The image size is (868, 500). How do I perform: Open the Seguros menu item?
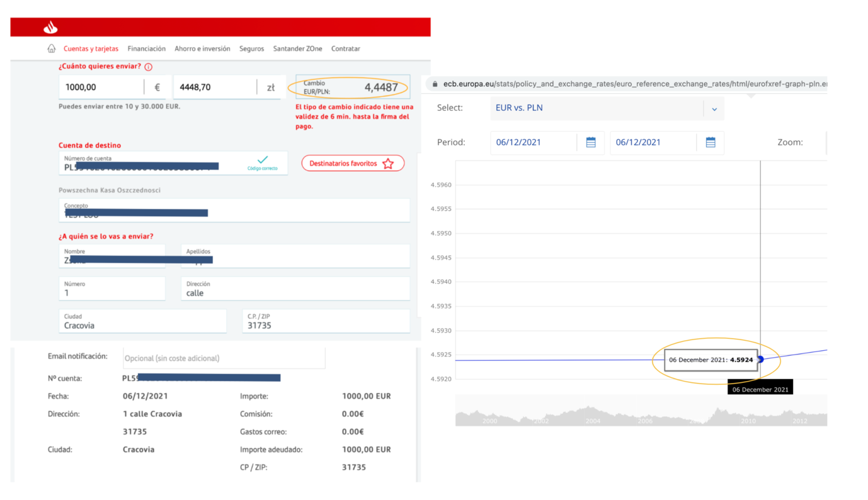pyautogui.click(x=251, y=48)
